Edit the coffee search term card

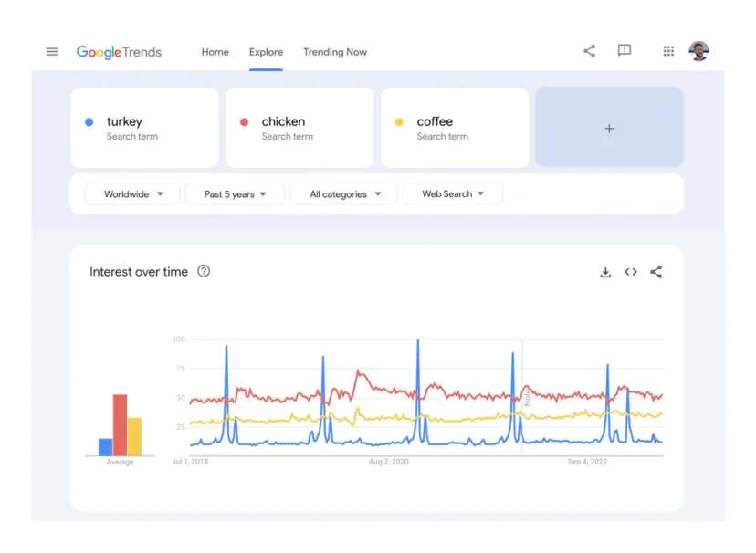tap(455, 128)
